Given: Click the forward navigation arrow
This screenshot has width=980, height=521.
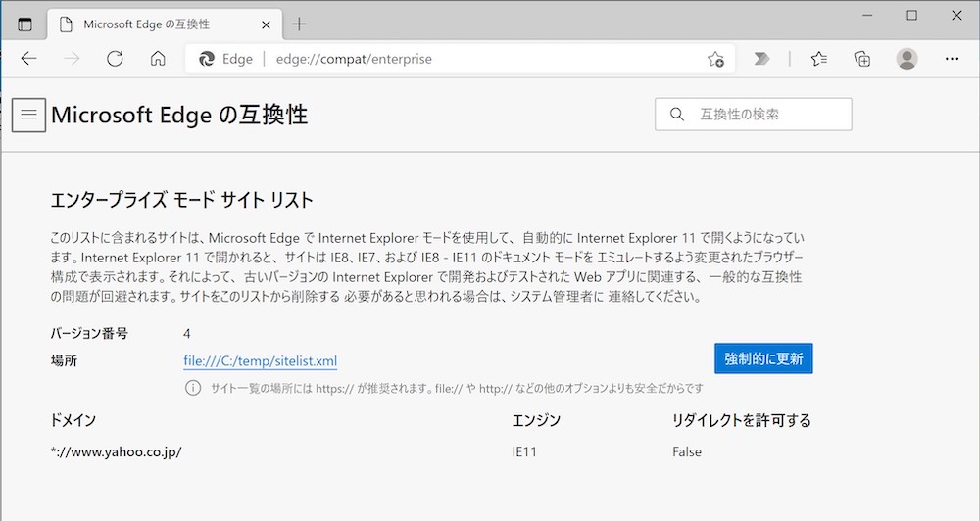Looking at the screenshot, I should click(72, 59).
